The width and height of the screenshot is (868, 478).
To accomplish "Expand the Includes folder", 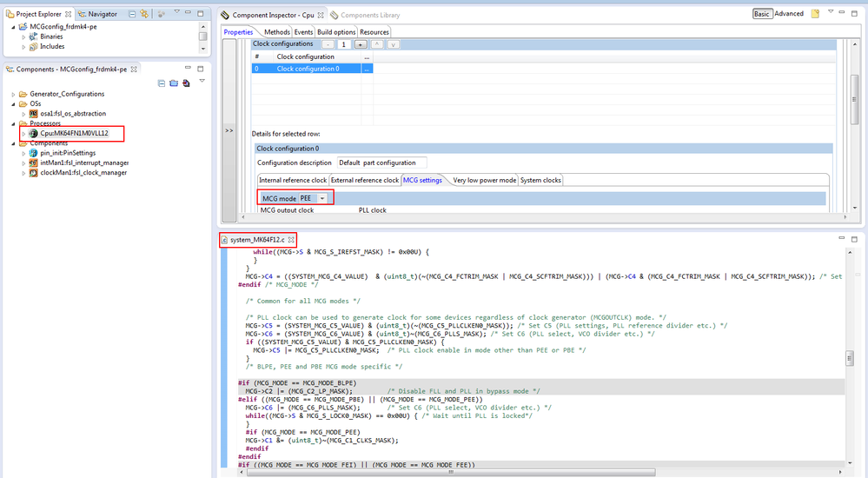I will [23, 47].
